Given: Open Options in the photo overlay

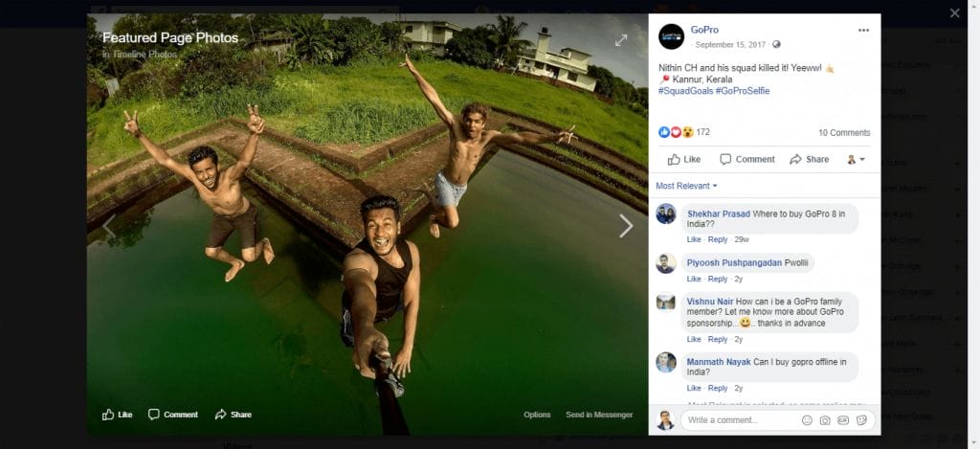Looking at the screenshot, I should pos(537,415).
